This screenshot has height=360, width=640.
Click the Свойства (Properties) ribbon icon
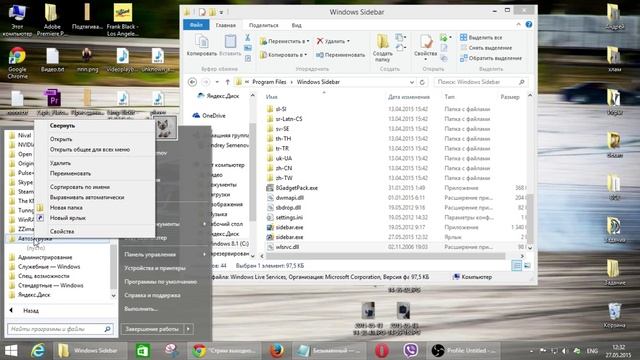tap(426, 47)
